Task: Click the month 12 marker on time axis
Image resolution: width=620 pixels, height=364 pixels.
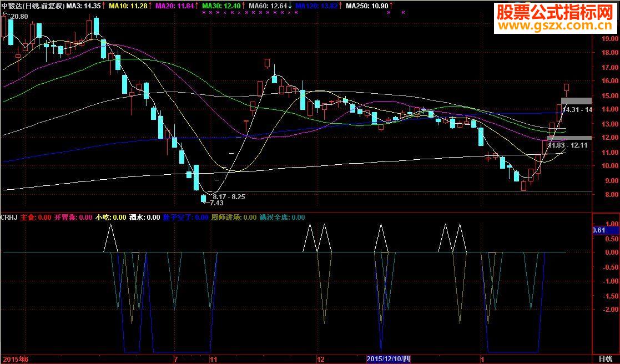Action: point(321,360)
